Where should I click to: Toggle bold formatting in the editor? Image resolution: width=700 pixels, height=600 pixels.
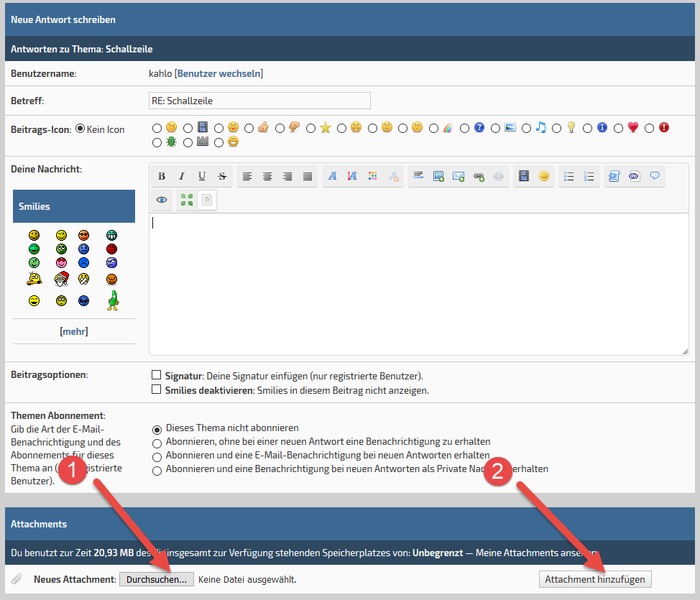tap(162, 177)
